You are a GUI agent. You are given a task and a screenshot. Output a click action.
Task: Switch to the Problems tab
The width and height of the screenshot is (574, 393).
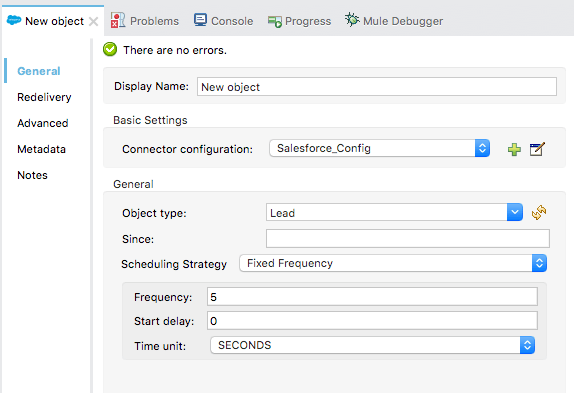145,21
